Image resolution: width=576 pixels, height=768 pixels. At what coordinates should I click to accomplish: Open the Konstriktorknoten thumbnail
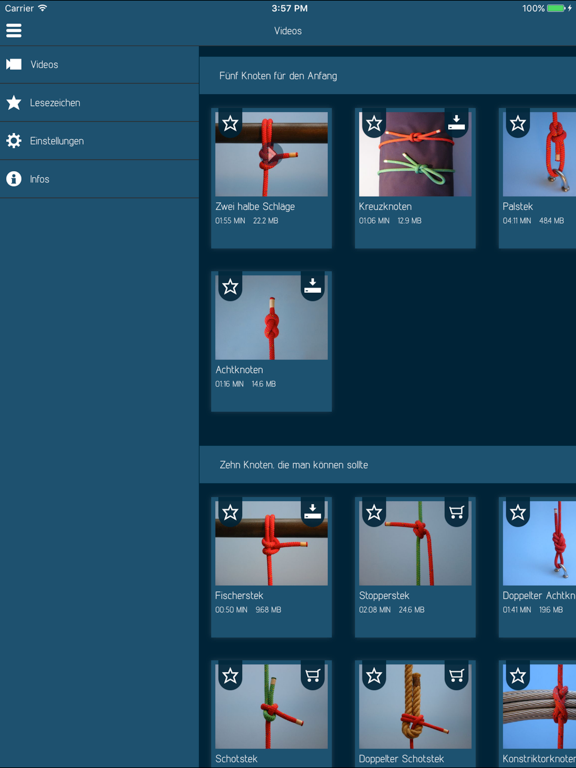pyautogui.click(x=539, y=706)
